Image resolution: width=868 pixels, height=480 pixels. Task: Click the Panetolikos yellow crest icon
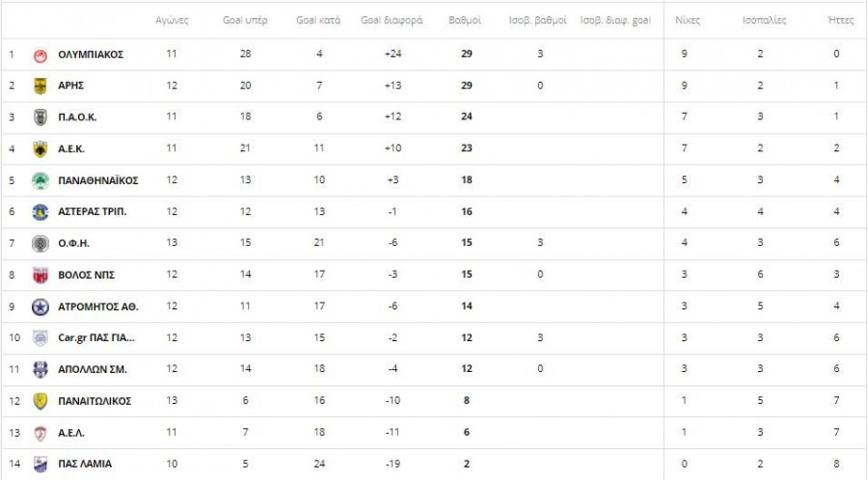point(41,401)
